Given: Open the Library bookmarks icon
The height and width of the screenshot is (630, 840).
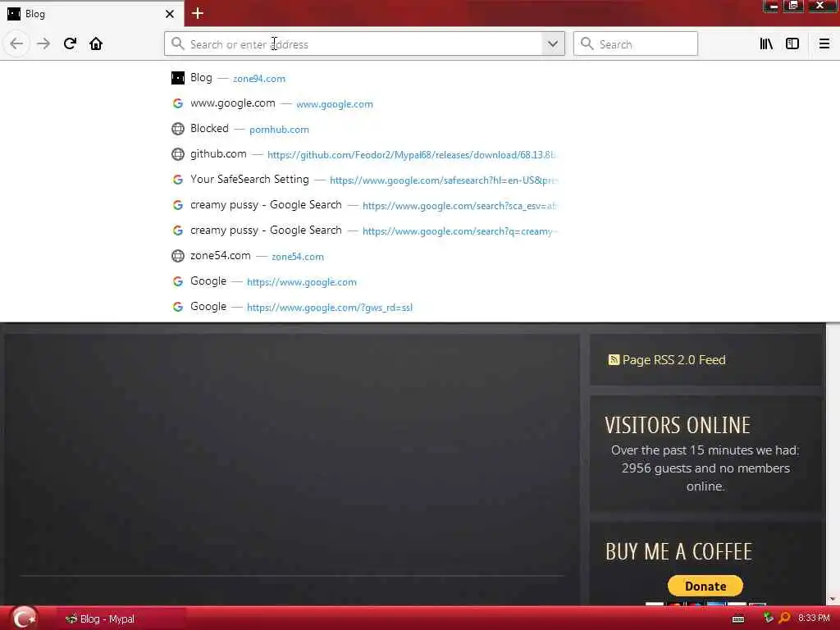Looking at the screenshot, I should click(766, 44).
